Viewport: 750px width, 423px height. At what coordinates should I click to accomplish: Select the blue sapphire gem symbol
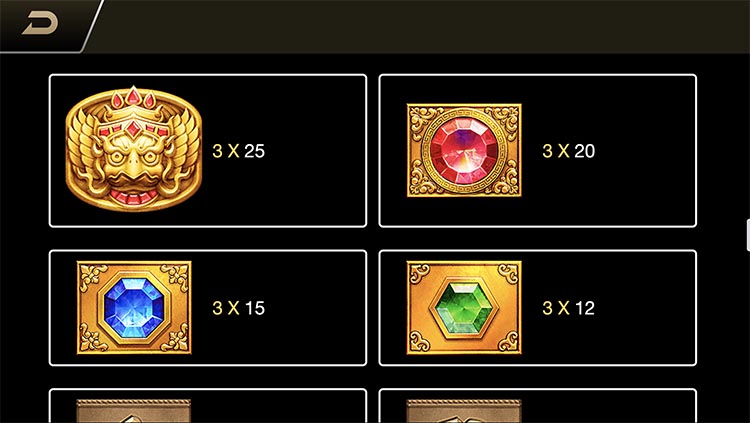tap(134, 308)
